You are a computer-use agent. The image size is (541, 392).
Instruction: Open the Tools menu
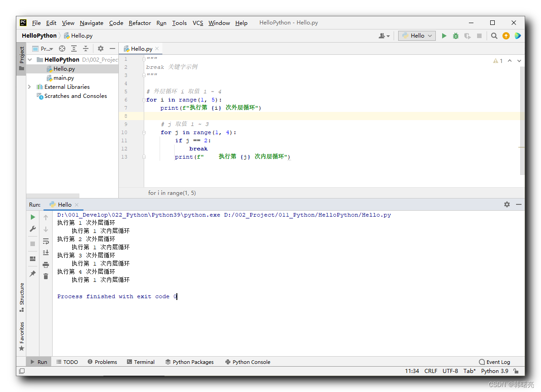coord(180,23)
